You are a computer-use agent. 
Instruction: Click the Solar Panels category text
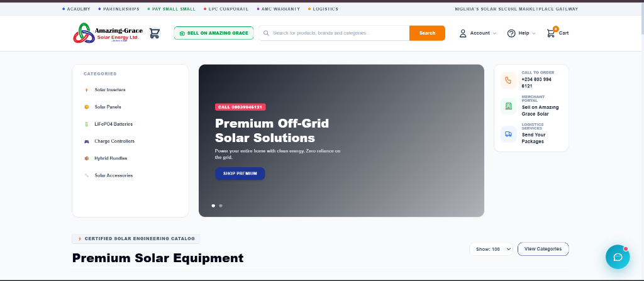108,107
